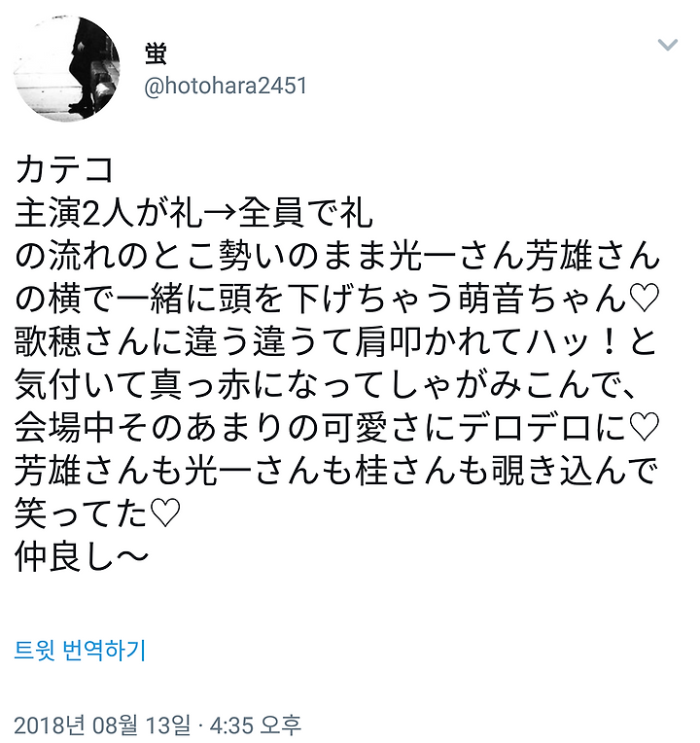Viewport: 700px width, 743px height.
Task: Click the line starting with 歌穂さんに違う
Action: coord(335,340)
